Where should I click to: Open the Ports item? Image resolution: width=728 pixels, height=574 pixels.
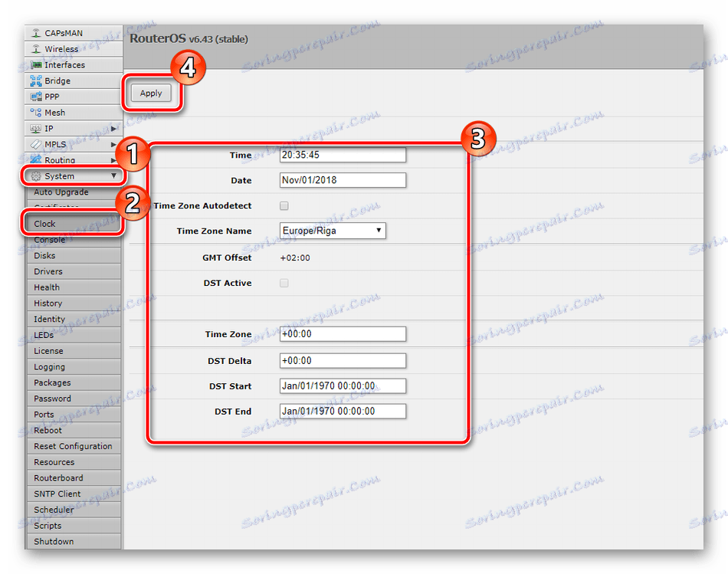click(x=74, y=415)
